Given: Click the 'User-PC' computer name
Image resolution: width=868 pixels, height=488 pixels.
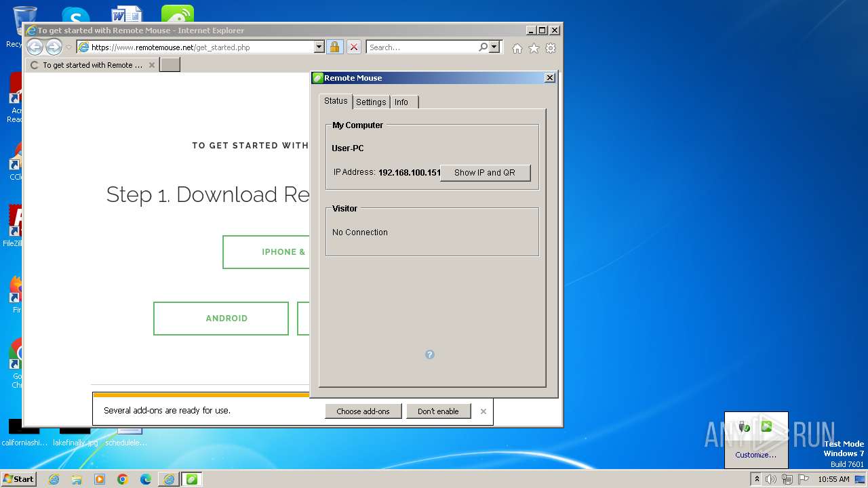Looking at the screenshot, I should pyautogui.click(x=348, y=148).
